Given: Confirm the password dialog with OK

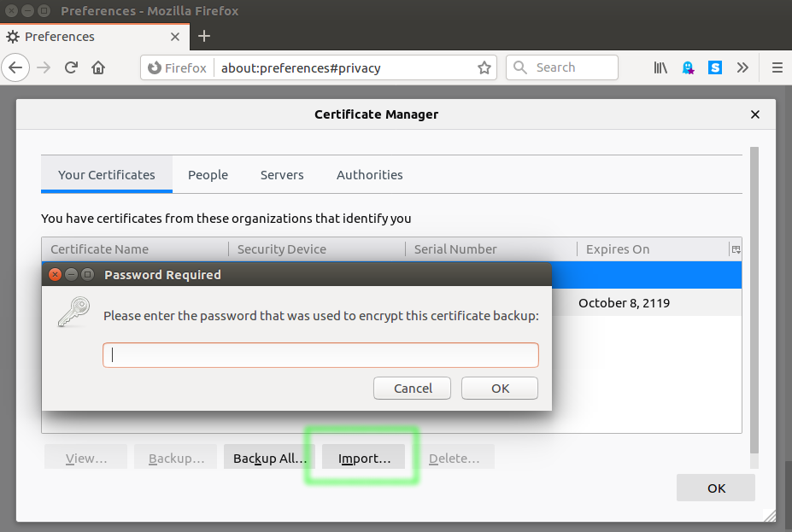Looking at the screenshot, I should pos(499,388).
